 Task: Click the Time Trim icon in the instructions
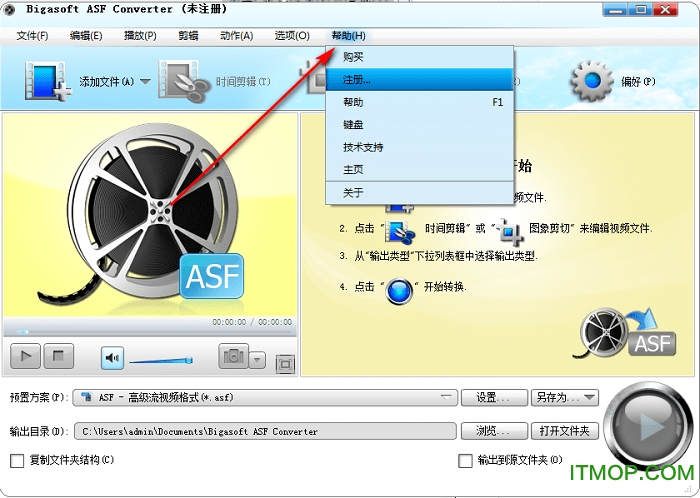[400, 231]
